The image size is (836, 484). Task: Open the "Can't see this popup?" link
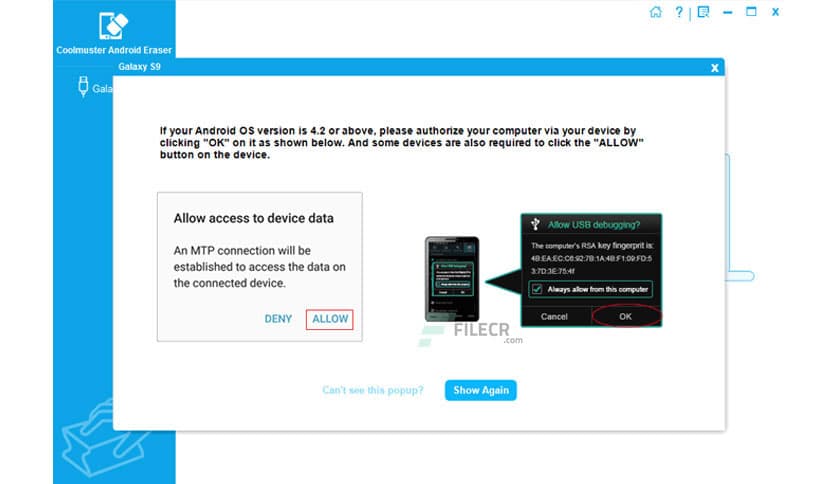(x=373, y=390)
